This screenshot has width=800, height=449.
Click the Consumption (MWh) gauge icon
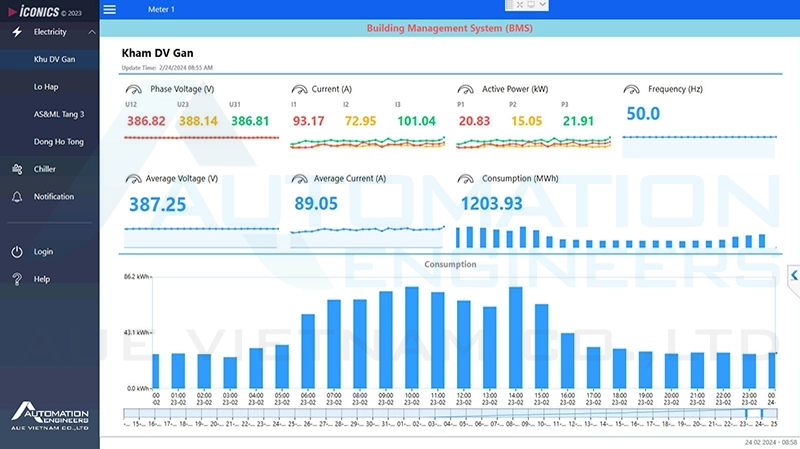click(x=465, y=180)
